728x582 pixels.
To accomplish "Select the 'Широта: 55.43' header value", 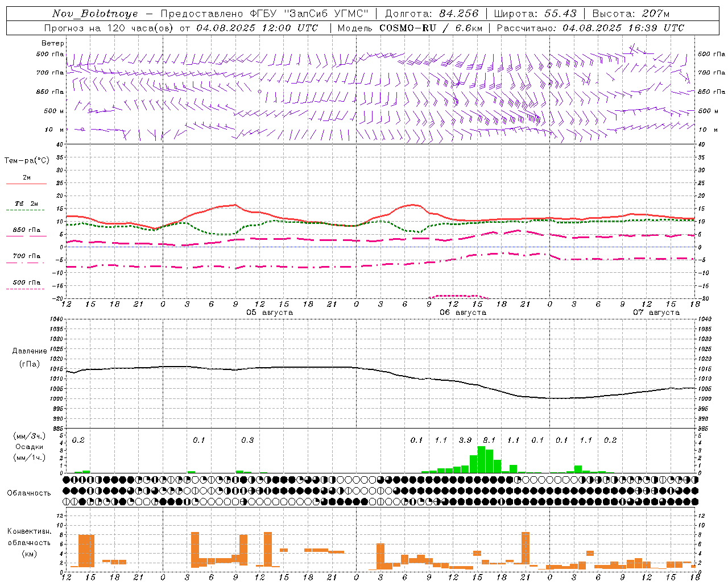I will (535, 14).
